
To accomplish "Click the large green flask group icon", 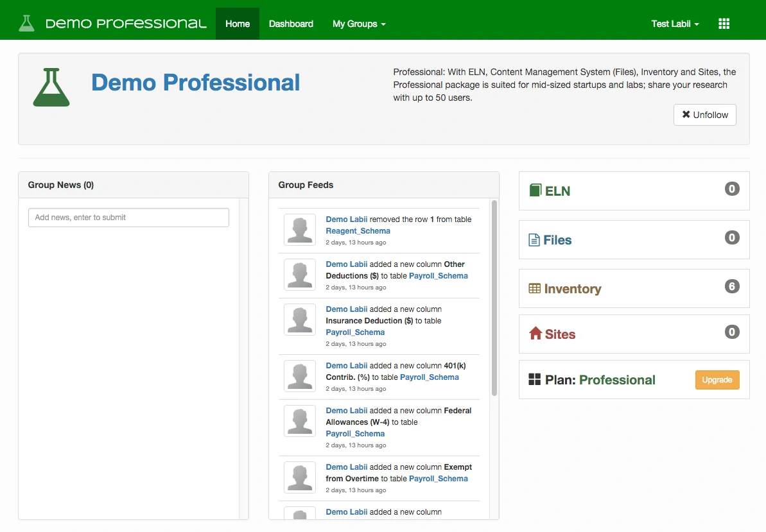I will click(x=51, y=87).
